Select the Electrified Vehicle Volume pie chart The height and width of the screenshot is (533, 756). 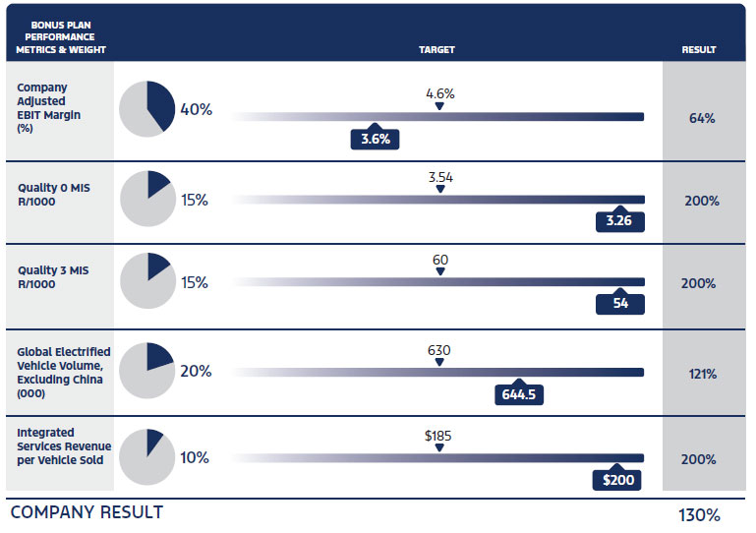[x=146, y=371]
